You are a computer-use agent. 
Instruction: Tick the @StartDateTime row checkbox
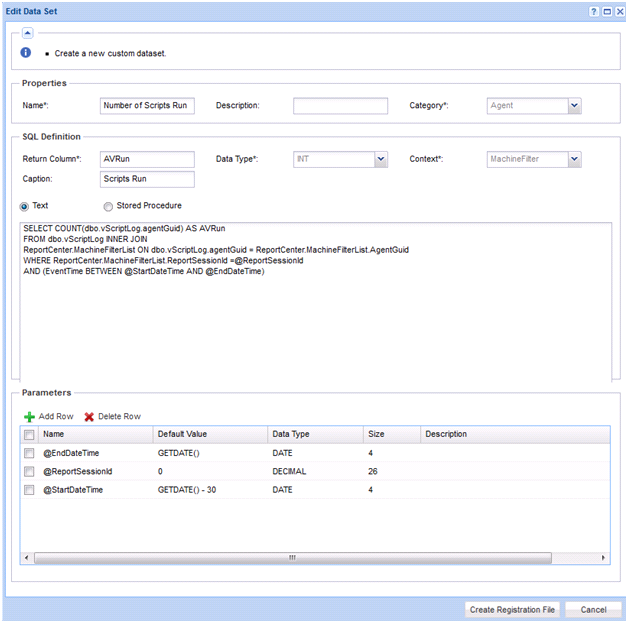[29, 489]
